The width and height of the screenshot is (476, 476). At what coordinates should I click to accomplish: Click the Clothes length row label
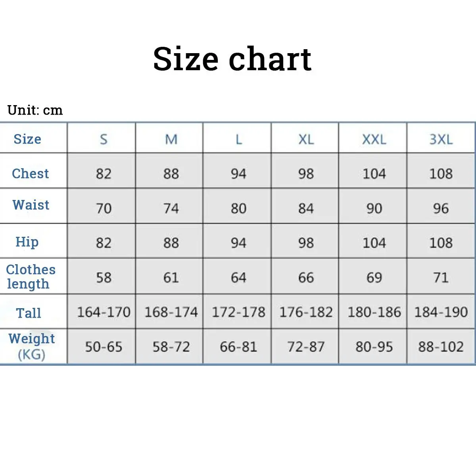click(x=30, y=276)
